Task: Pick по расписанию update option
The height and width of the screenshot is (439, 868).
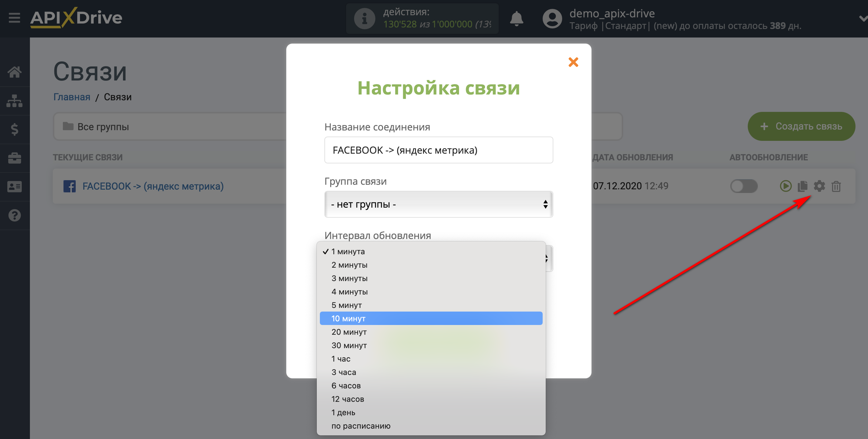Action: 431,426
